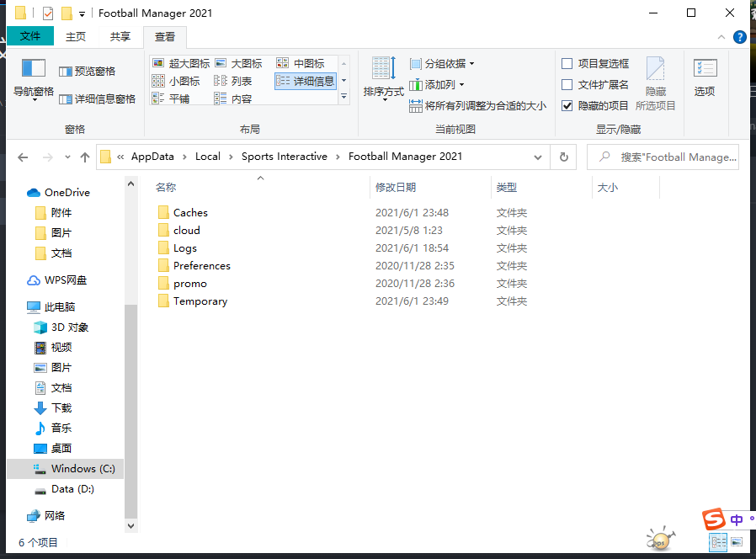Switch to large thumbnails view status icon
756x559 pixels.
pyautogui.click(x=737, y=542)
